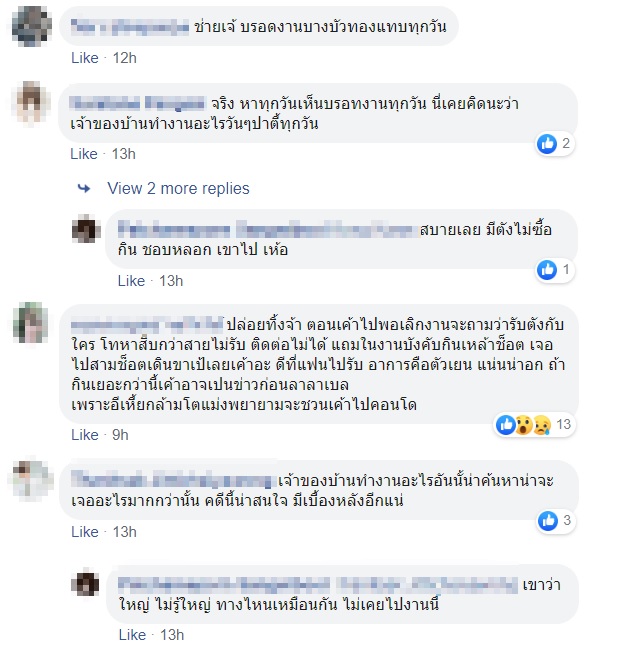Like the long comment posted 9h ago
This screenshot has width=622, height=657.
click(x=85, y=435)
